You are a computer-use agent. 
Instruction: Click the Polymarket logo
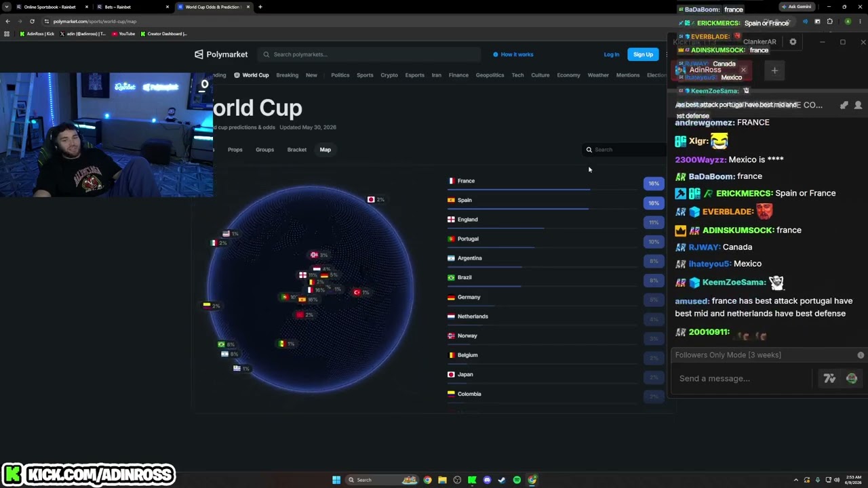tap(221, 54)
